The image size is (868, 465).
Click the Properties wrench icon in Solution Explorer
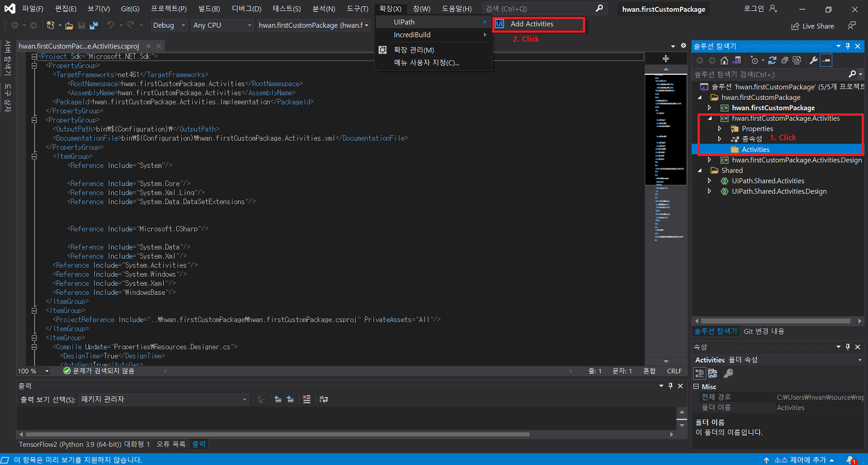[814, 60]
